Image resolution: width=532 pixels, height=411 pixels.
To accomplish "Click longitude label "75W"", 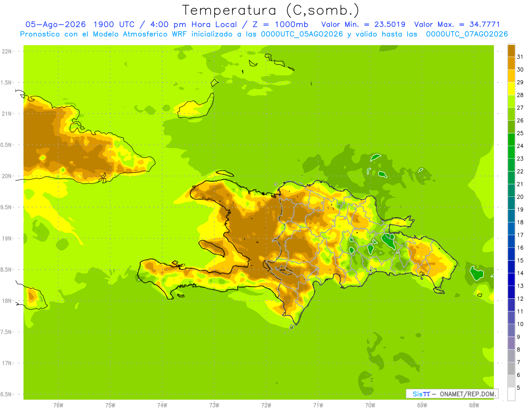I will [x=110, y=405].
